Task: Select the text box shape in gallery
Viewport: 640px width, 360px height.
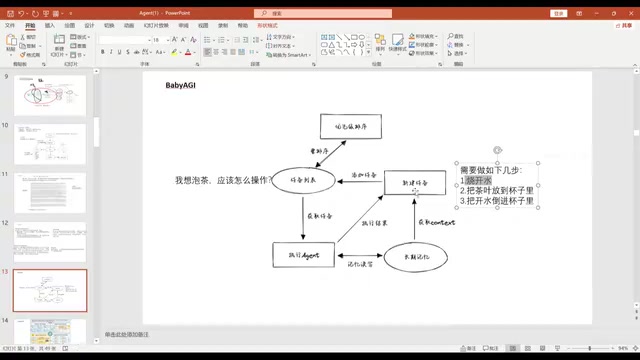Action: [324, 37]
